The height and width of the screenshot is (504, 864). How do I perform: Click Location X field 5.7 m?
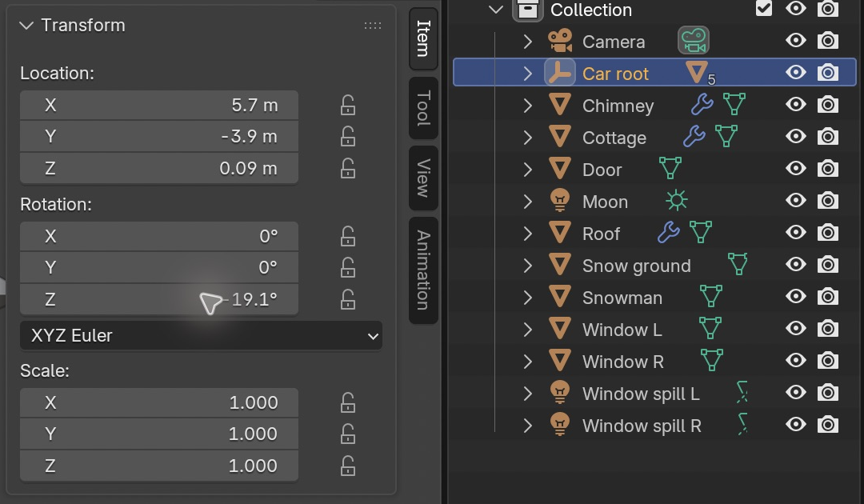[159, 105]
